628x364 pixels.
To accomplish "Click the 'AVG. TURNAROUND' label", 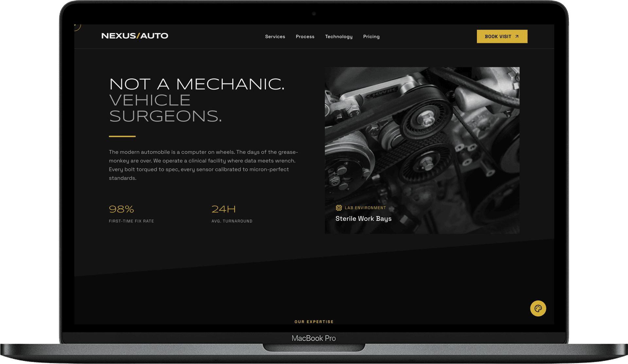I will click(232, 221).
